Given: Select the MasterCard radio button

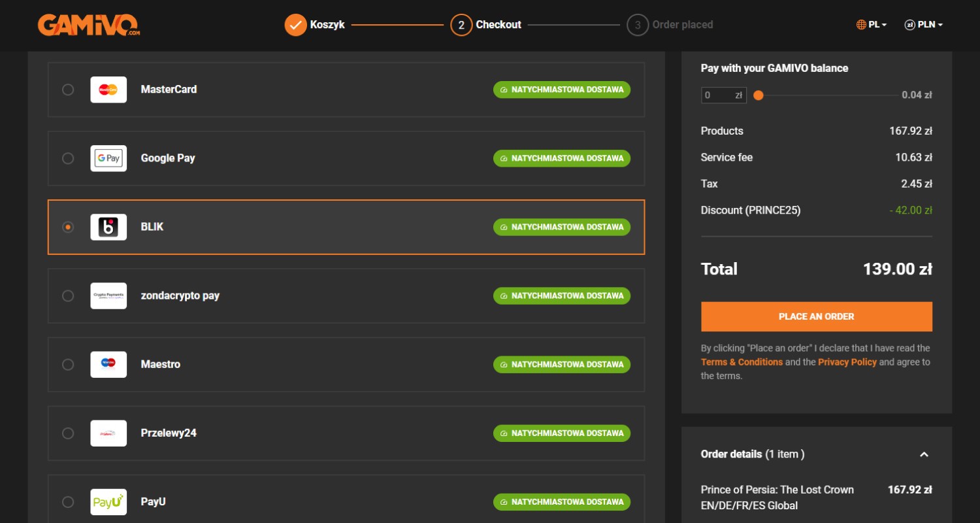Looking at the screenshot, I should click(x=68, y=90).
